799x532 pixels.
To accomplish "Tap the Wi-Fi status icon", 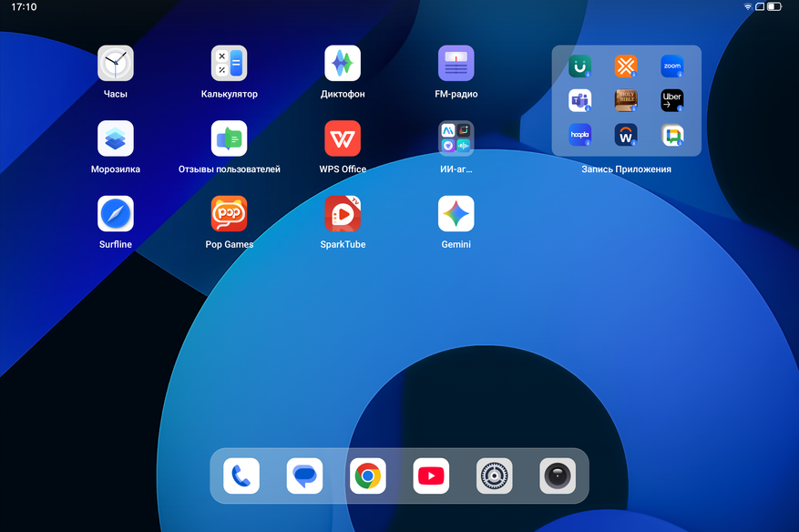I will (748, 6).
